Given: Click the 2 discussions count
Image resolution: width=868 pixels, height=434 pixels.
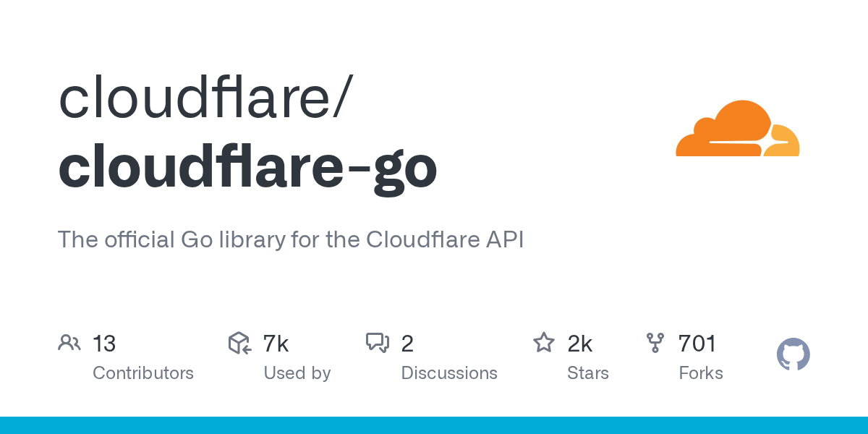Looking at the screenshot, I should coord(407,344).
